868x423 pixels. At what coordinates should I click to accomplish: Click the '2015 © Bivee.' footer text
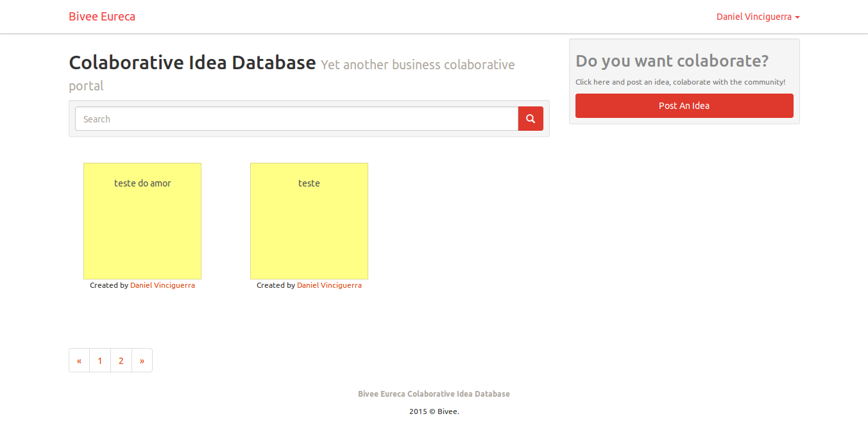[434, 411]
